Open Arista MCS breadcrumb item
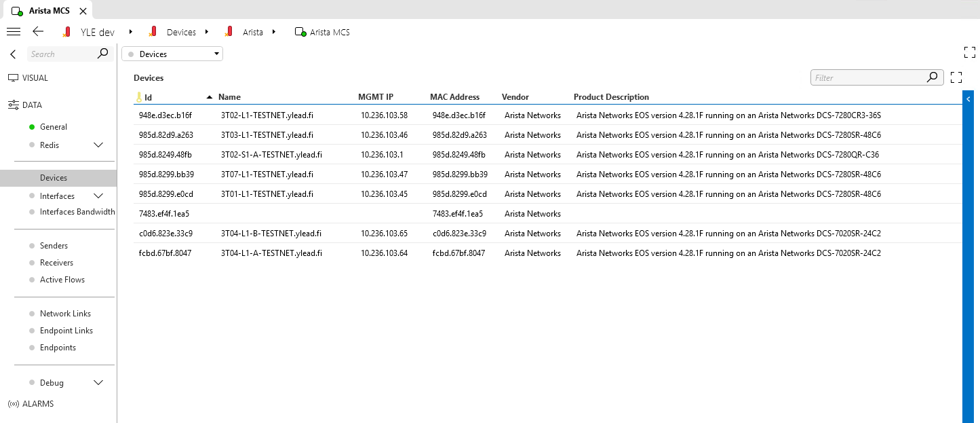The width and height of the screenshot is (980, 423). tap(322, 32)
